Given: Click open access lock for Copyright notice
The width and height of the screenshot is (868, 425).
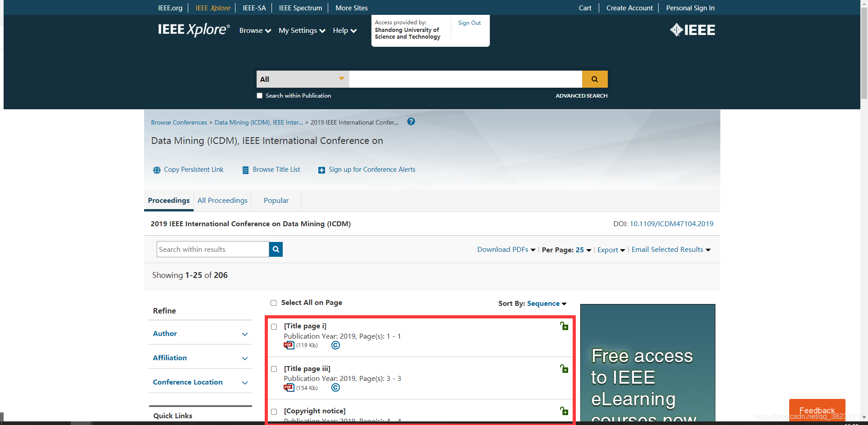Looking at the screenshot, I should coord(564,411).
